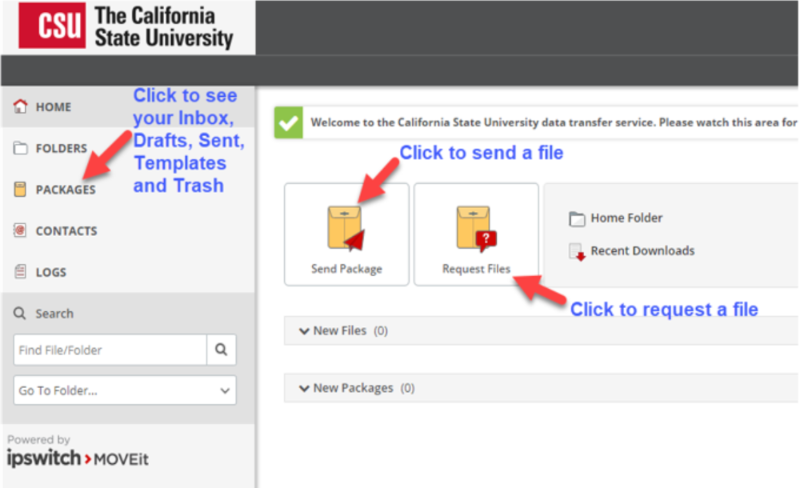Open the Go To Folder dropdown
The width and height of the screenshot is (800, 488).
[125, 391]
